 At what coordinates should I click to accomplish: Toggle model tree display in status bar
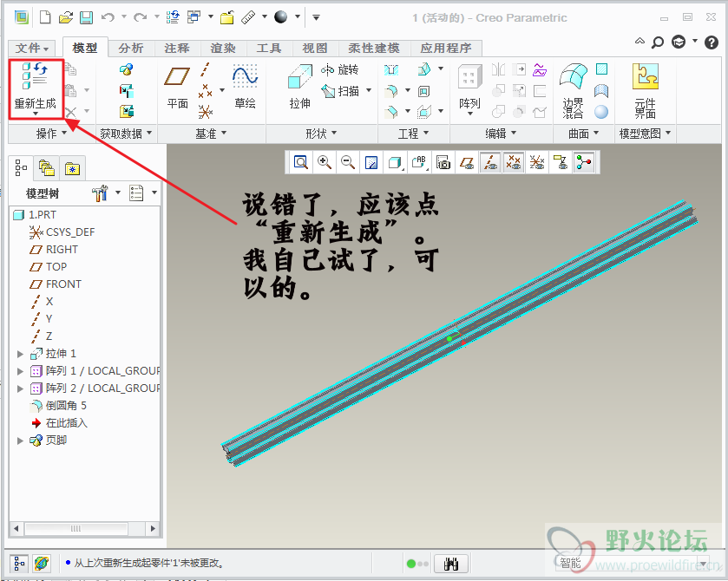point(19,564)
